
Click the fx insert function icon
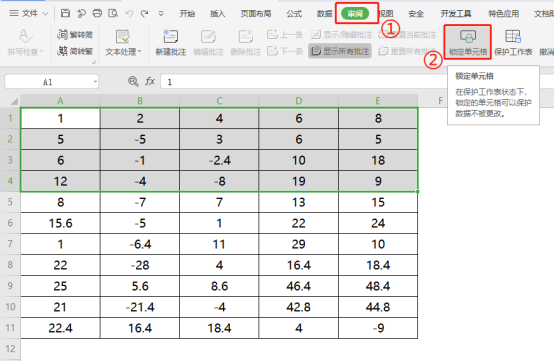[150, 82]
